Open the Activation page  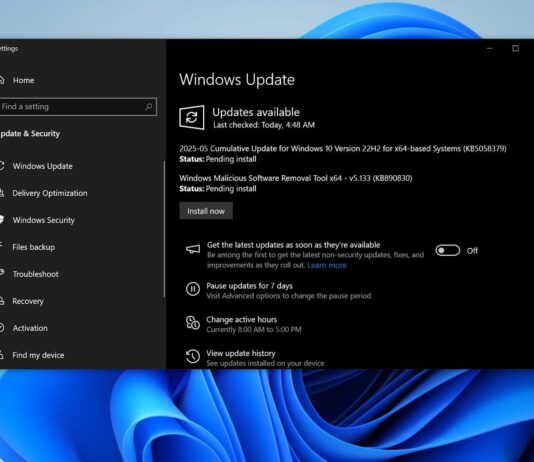click(30, 328)
